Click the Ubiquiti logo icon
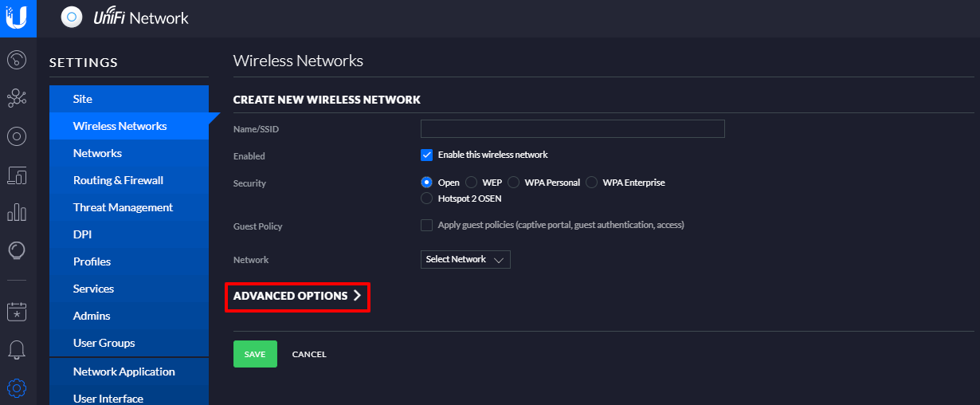This screenshot has width=980, height=405. pyautogui.click(x=18, y=18)
